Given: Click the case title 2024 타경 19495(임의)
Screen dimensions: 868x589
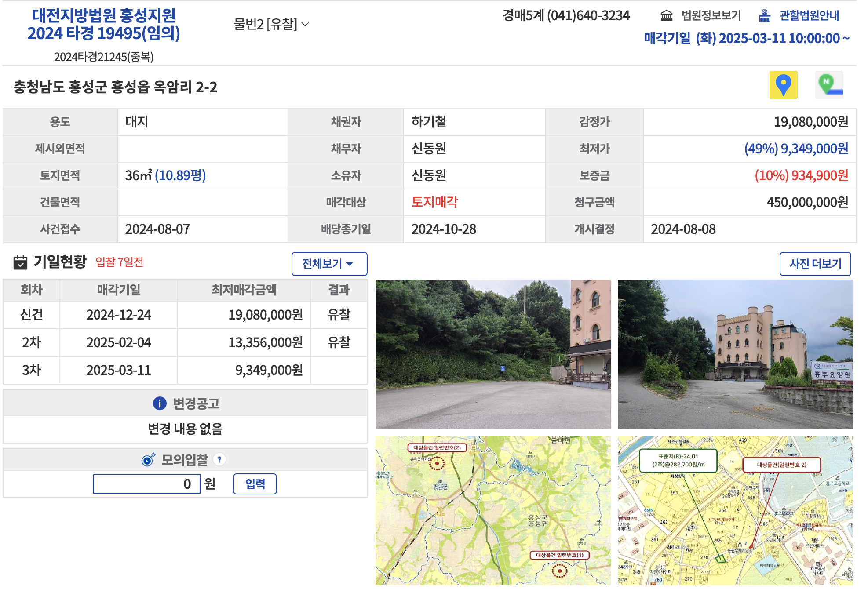Looking at the screenshot, I should [104, 33].
